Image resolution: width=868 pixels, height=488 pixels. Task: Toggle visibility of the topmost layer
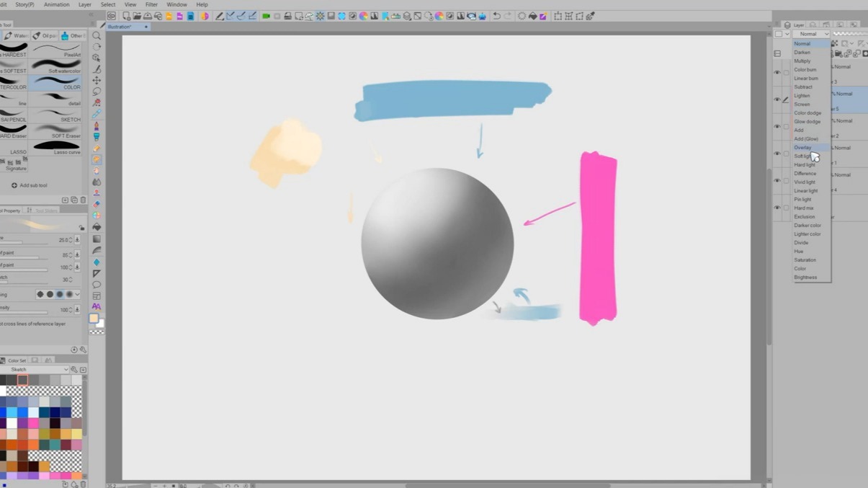777,72
